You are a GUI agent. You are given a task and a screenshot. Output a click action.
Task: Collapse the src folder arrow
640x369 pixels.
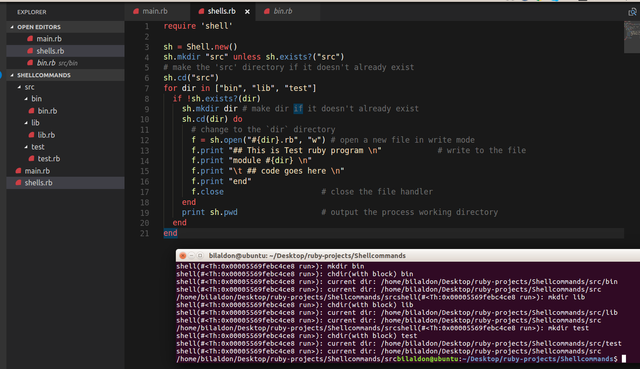point(19,87)
